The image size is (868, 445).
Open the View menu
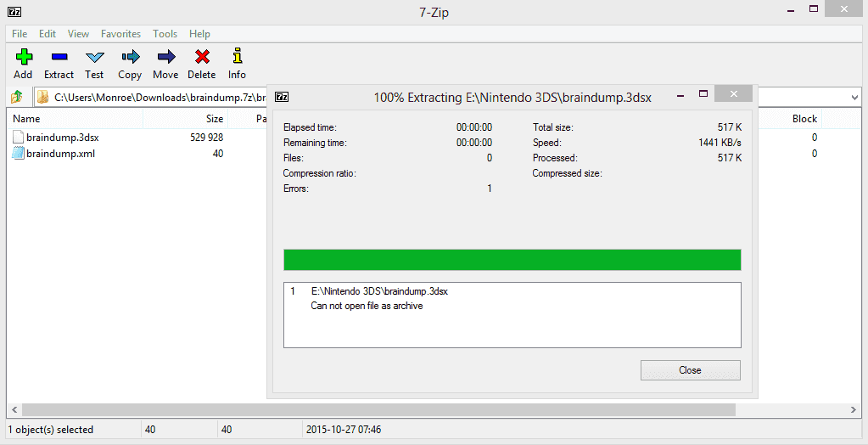coord(78,34)
